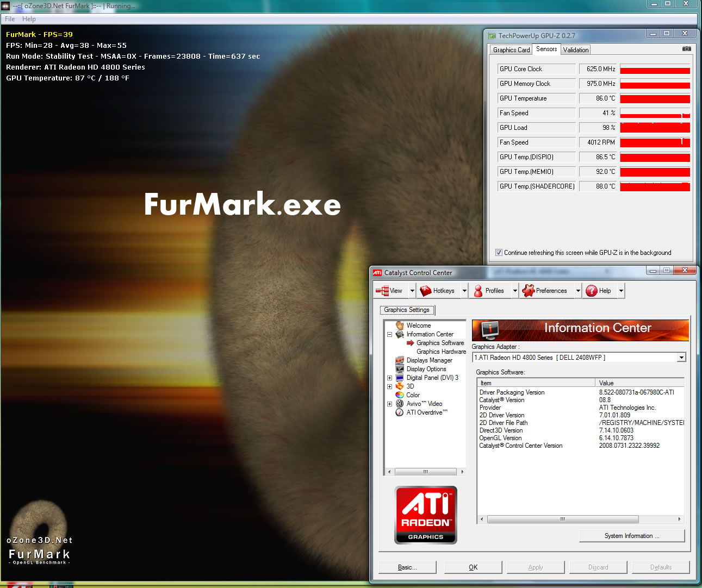This screenshot has height=588, width=702.
Task: Click the Graphics Software list horizontal scrollbar
Action: pyautogui.click(x=580, y=519)
